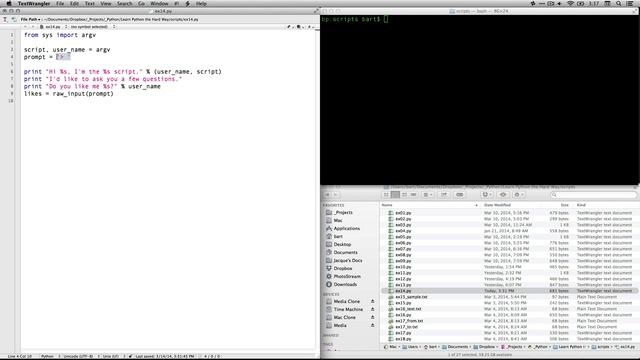Click the Line 4 Col cursor position indicator
This screenshot has width=640, height=360.
point(20,356)
